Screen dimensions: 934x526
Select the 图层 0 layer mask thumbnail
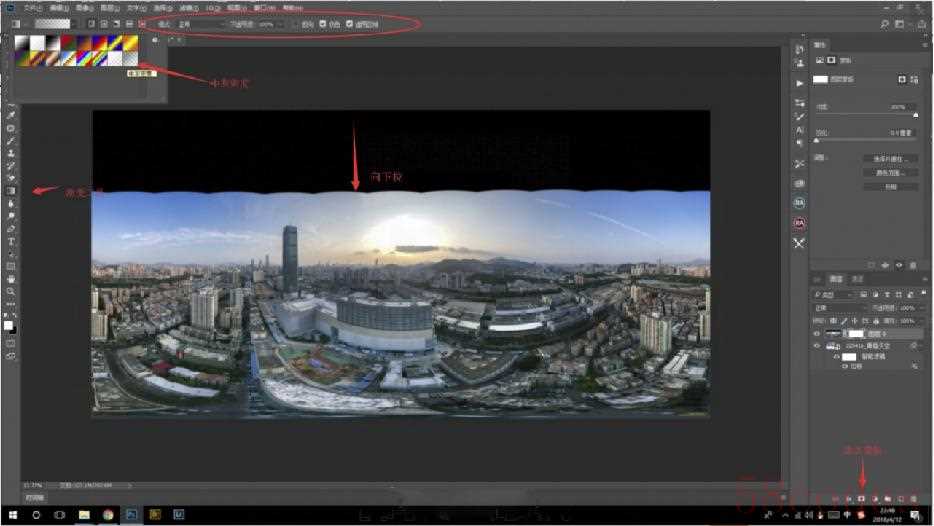pos(855,334)
